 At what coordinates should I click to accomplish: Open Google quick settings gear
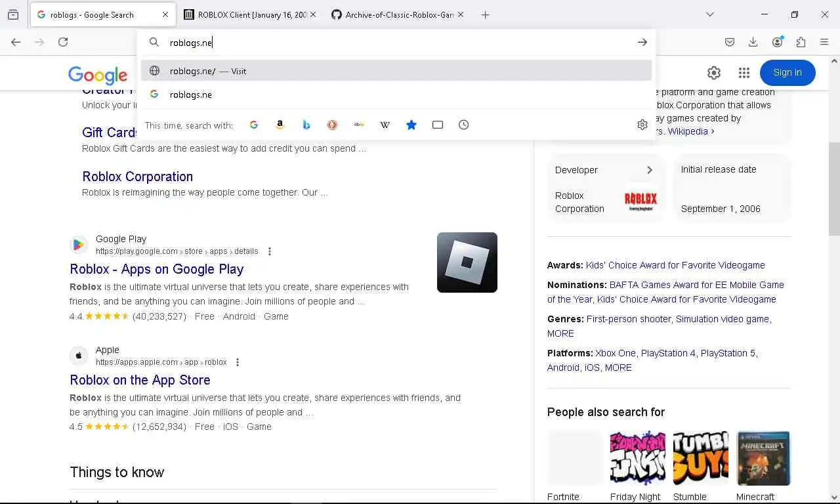click(714, 73)
